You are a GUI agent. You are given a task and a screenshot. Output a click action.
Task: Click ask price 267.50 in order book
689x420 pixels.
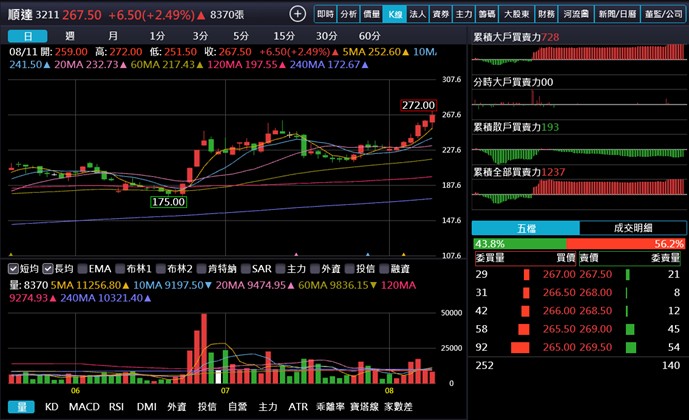(x=595, y=275)
